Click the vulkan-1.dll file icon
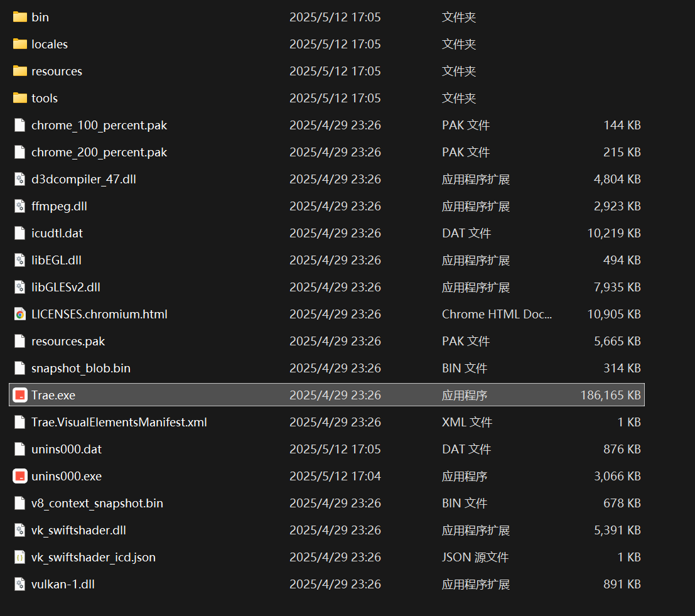Viewport: 695px width, 616px height. (x=20, y=584)
